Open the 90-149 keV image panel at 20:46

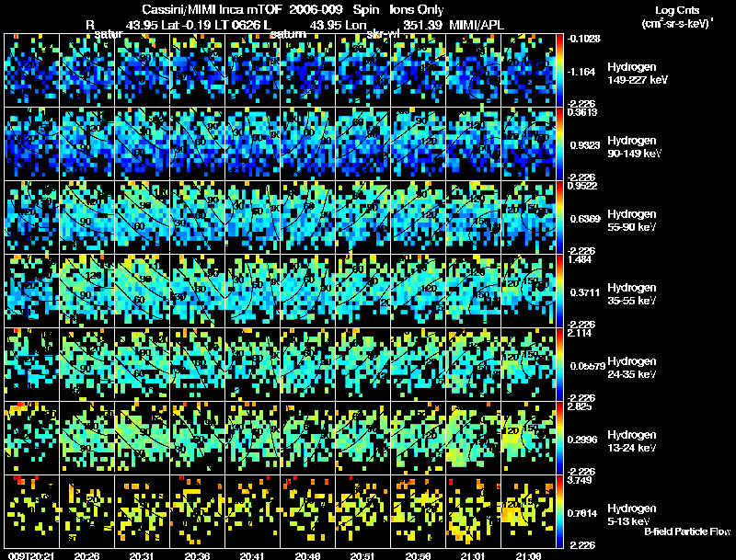pyautogui.click(x=308, y=144)
